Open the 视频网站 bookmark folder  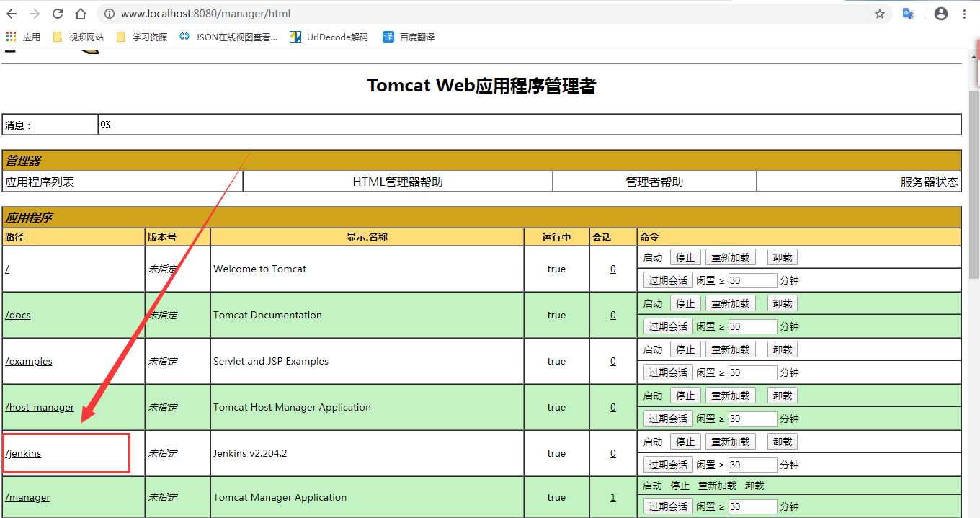(x=79, y=37)
